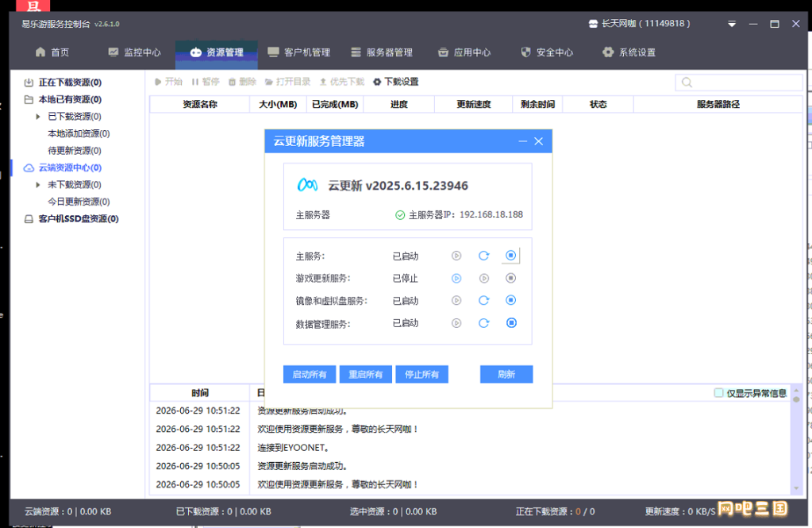Select 客户机SSD盘资源(0) in the sidebar
The image size is (812, 528).
tap(79, 218)
